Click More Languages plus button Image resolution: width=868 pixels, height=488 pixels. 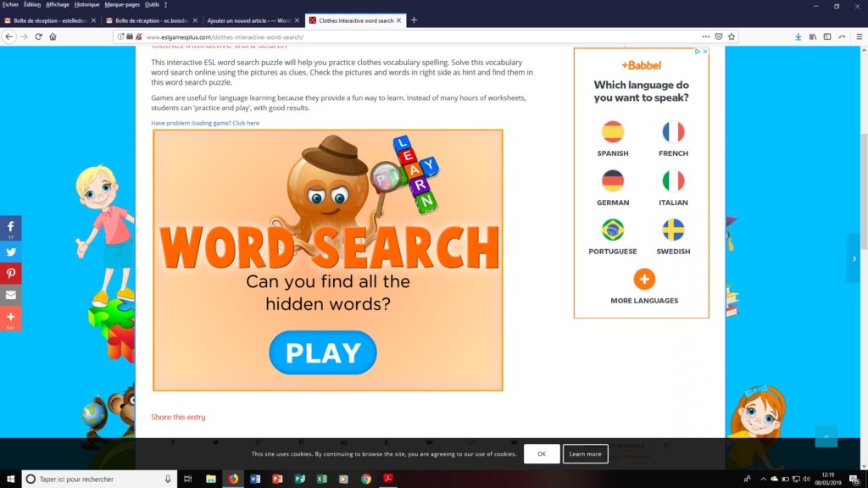[x=644, y=279]
